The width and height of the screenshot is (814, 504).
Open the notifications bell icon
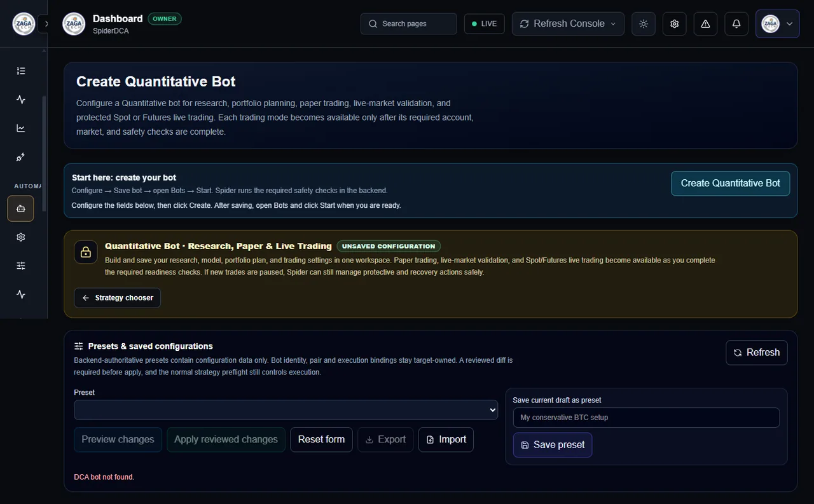(736, 24)
